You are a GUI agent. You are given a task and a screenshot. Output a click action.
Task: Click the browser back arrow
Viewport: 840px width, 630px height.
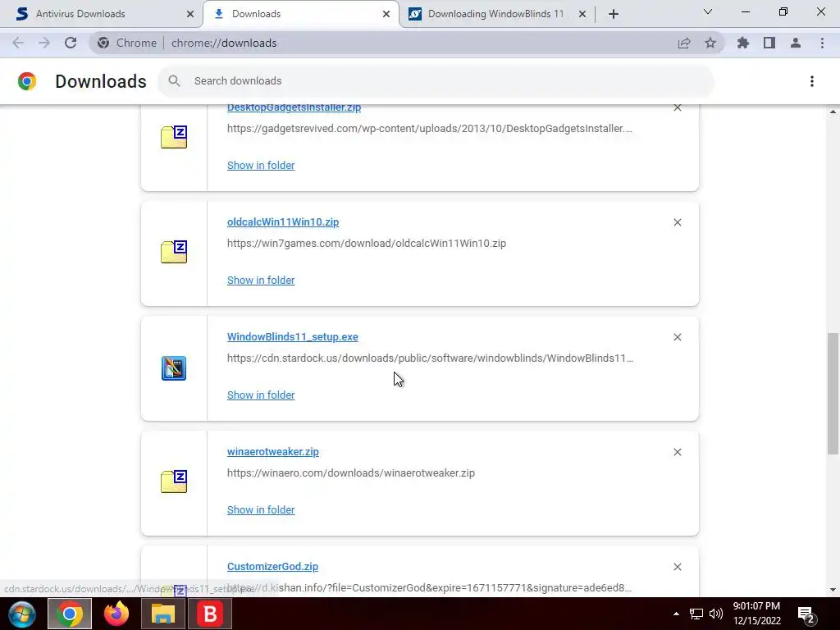[18, 43]
